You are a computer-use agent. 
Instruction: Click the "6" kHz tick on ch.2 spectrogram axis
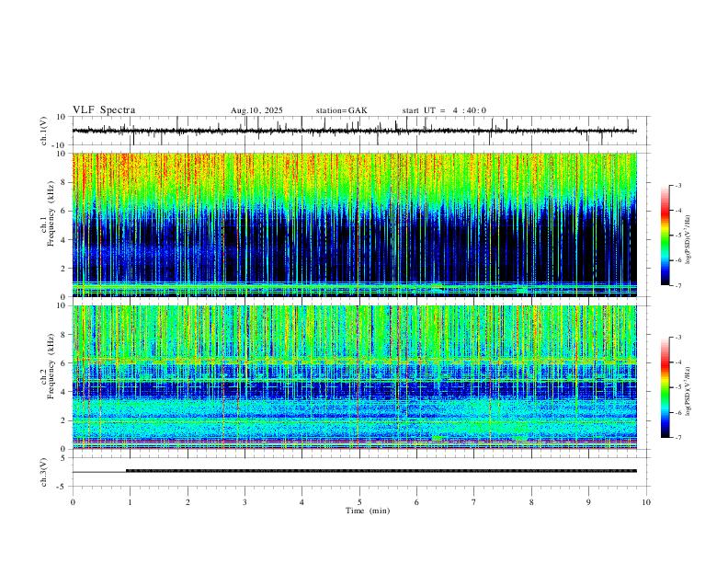64,362
